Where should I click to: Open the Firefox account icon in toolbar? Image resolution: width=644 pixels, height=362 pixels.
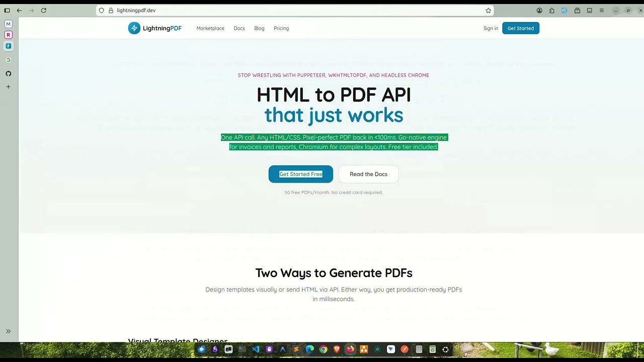[539, 10]
